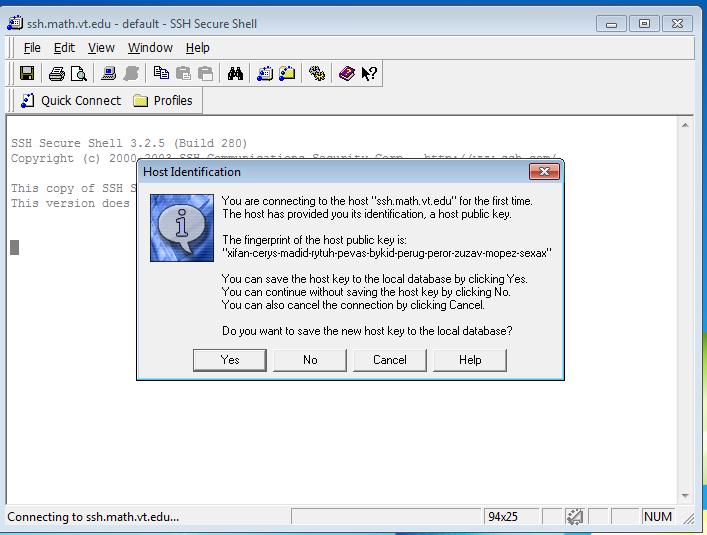The height and width of the screenshot is (535, 707).
Task: Open the View menu
Action: (x=101, y=48)
